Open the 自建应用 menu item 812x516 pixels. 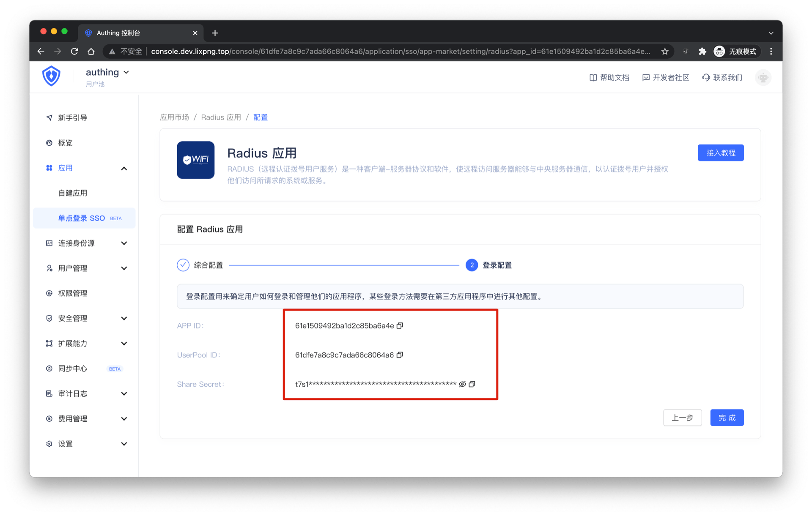(x=73, y=193)
